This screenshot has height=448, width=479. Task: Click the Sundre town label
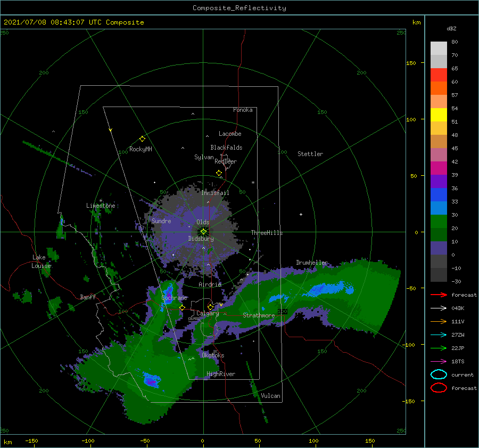point(161,221)
